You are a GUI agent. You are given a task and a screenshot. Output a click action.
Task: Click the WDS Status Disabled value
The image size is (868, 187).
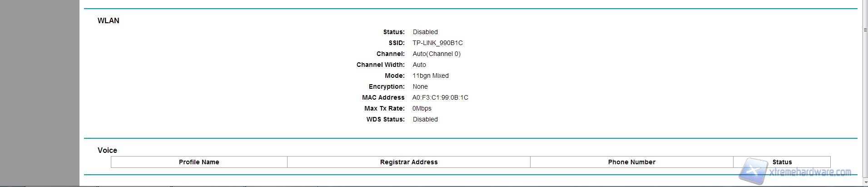point(425,120)
